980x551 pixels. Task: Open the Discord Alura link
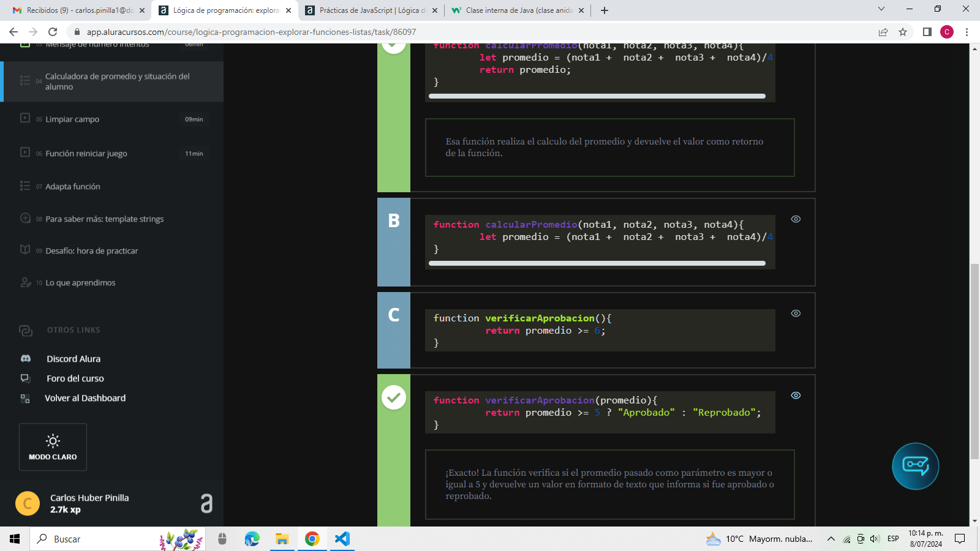[73, 359]
